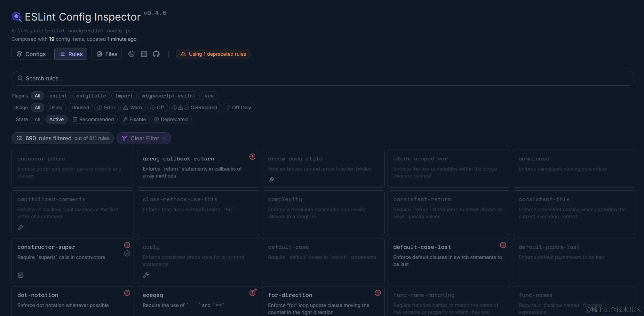This screenshot has width=644, height=316.
Task: Filter usage by Overloaded rules
Action: tap(195, 108)
